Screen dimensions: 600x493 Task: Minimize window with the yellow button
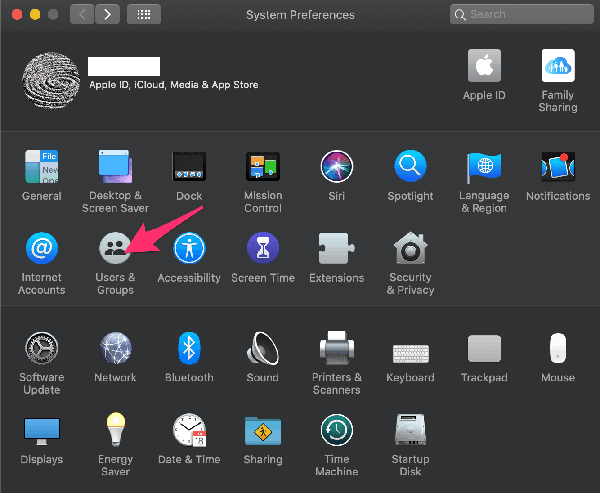[x=35, y=15]
